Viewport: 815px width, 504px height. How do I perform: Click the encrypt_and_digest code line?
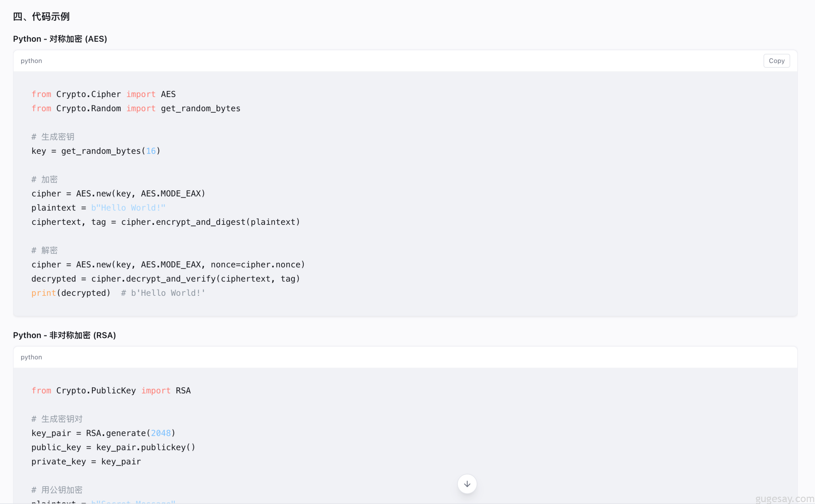(x=166, y=222)
